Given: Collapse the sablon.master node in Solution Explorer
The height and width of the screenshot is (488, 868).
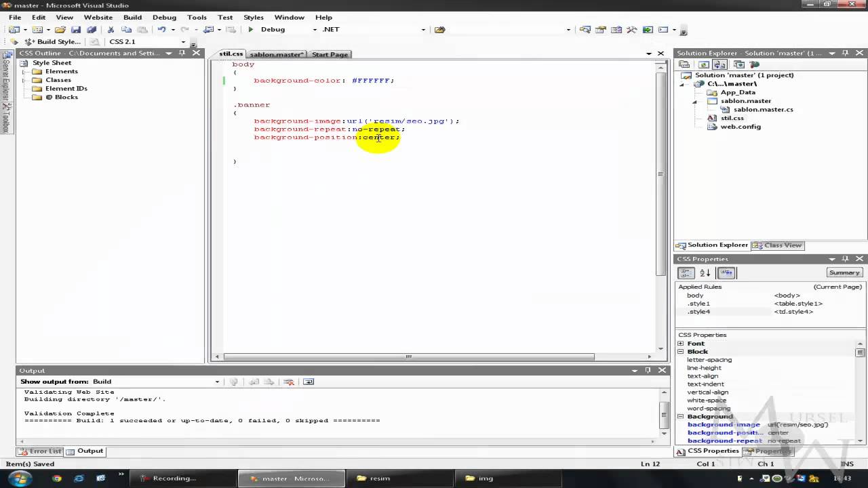Looking at the screenshot, I should coord(694,101).
